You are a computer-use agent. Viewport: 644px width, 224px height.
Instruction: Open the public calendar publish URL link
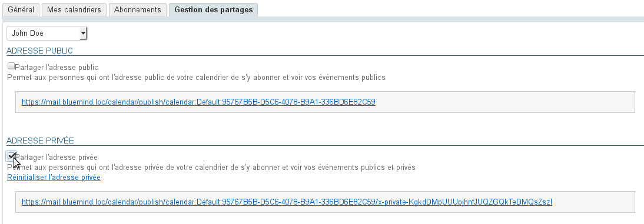198,102
